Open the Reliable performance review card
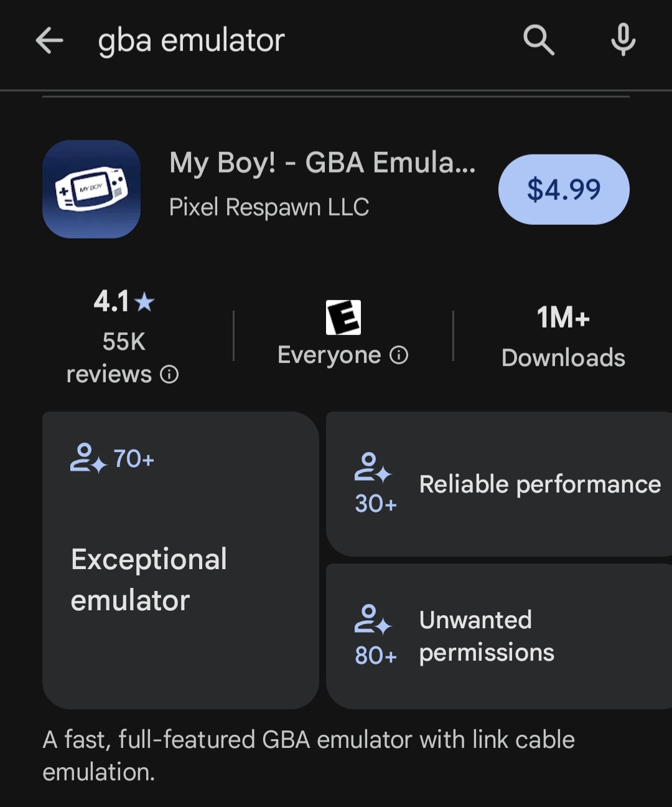 pos(499,484)
